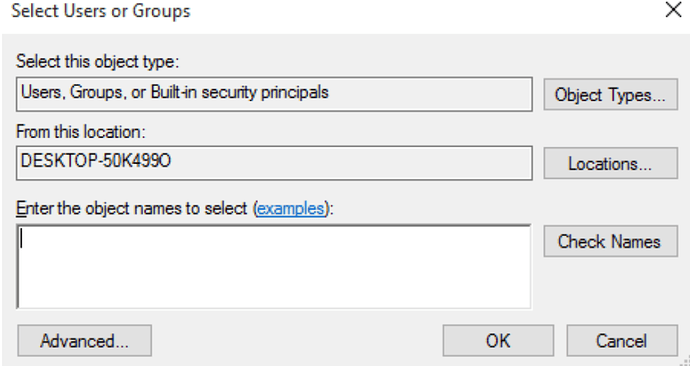Click the 'Select this object type' label
This screenshot has height=366, width=690.
pos(98,61)
